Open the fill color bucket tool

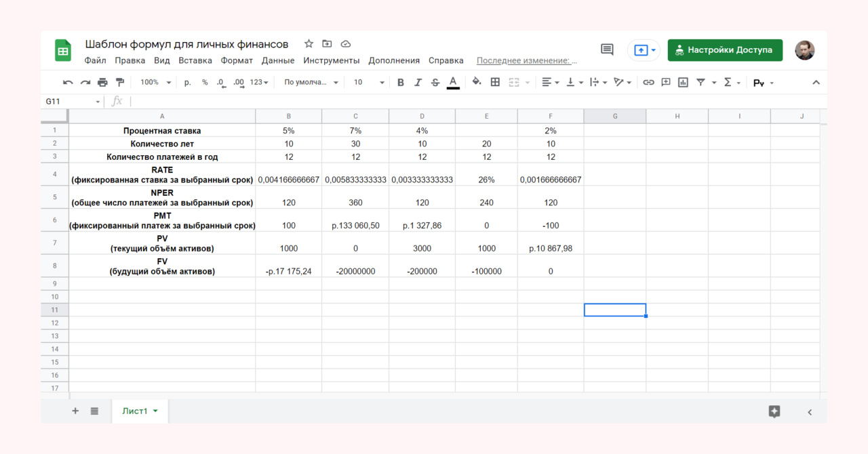[477, 82]
